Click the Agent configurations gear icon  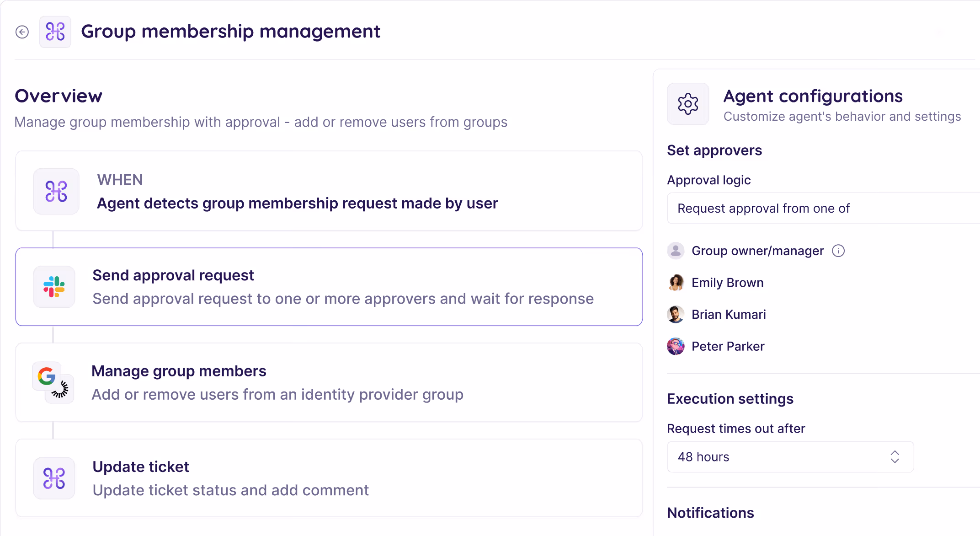coord(688,104)
